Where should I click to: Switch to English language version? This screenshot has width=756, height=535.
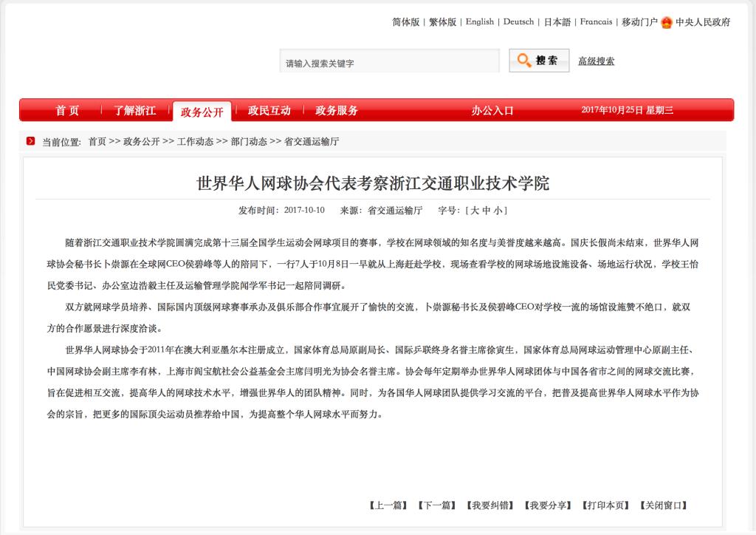click(x=480, y=22)
